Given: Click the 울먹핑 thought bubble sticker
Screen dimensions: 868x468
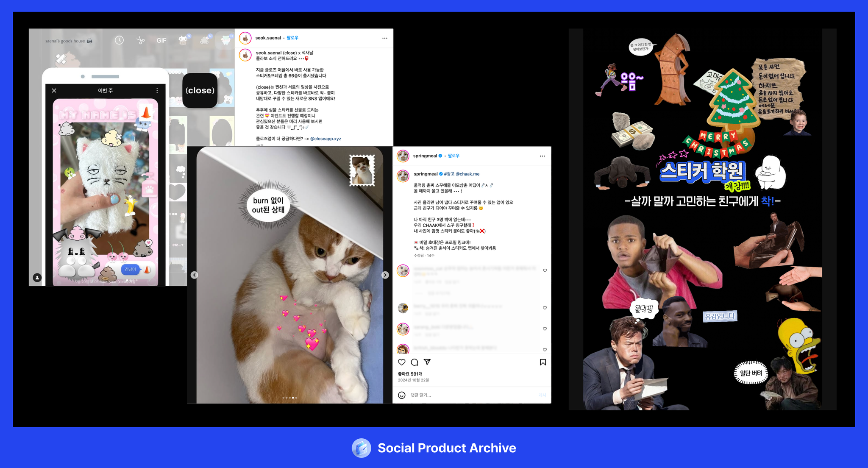Looking at the screenshot, I should click(x=644, y=309).
